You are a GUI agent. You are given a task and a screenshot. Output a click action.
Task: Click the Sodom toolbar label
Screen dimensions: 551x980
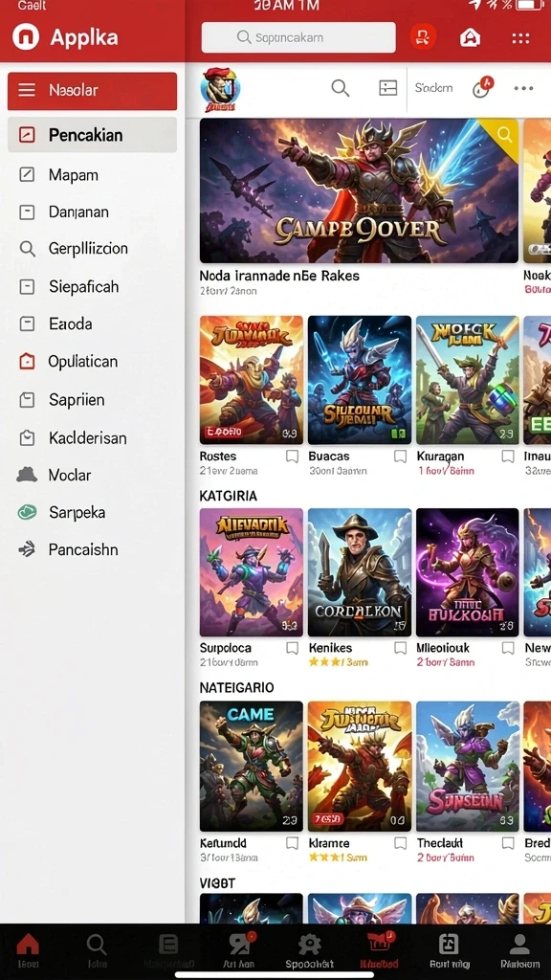433,88
